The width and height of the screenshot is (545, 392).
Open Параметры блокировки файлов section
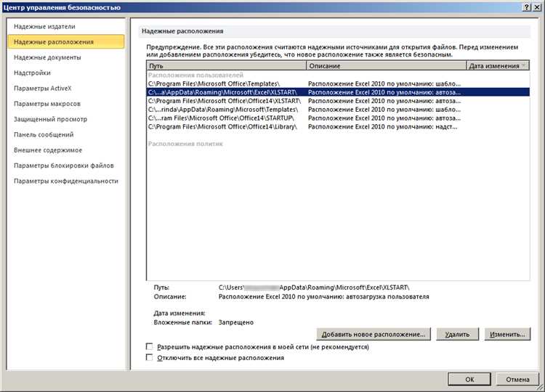65,166
